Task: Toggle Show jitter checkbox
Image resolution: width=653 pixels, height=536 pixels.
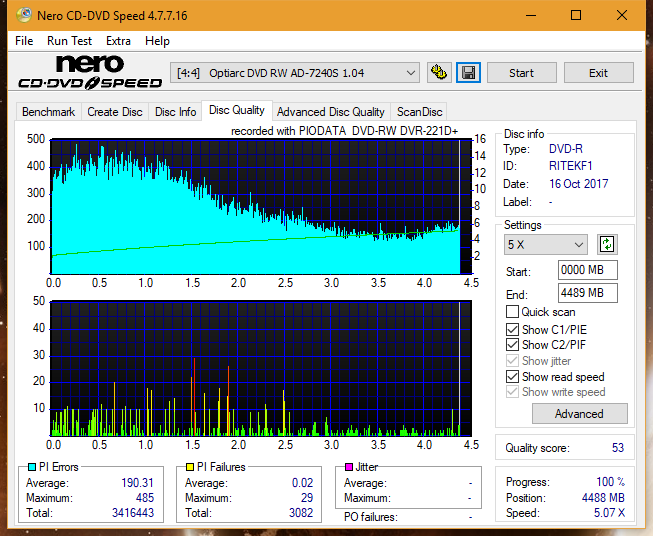Action: (512, 361)
